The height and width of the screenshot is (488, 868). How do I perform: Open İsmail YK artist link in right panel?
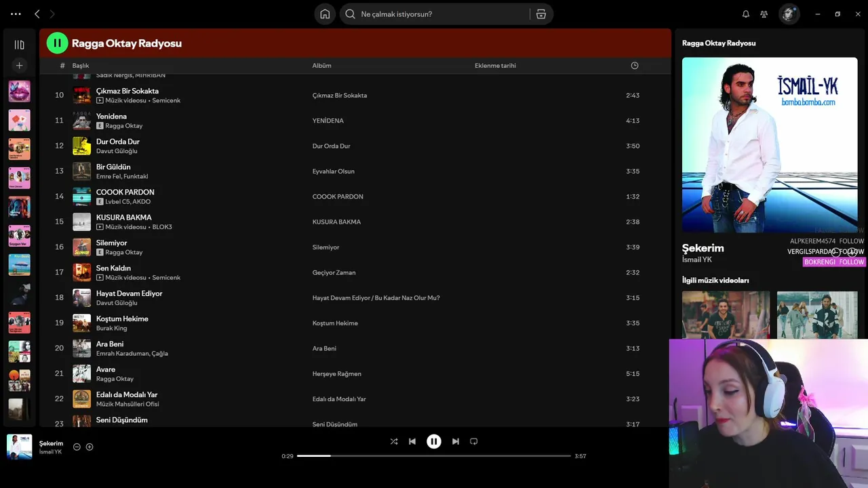click(697, 260)
